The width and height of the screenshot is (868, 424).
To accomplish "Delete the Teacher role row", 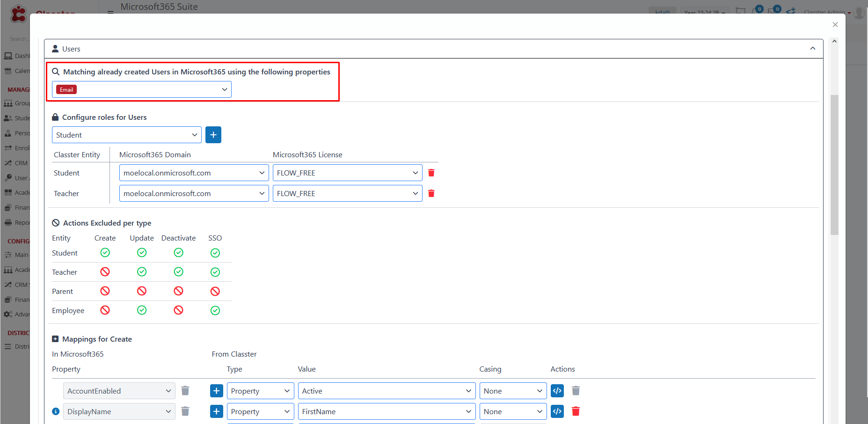I will [x=431, y=193].
